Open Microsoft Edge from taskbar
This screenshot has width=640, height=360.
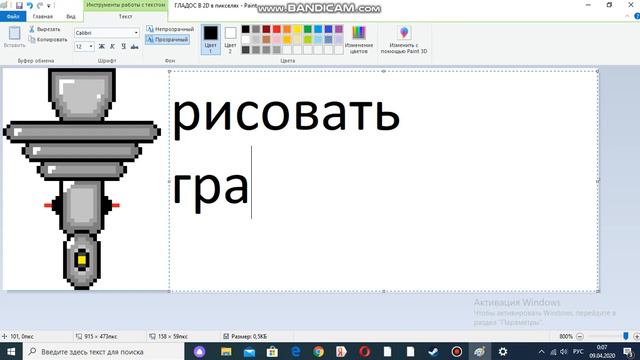pyautogui.click(x=296, y=351)
